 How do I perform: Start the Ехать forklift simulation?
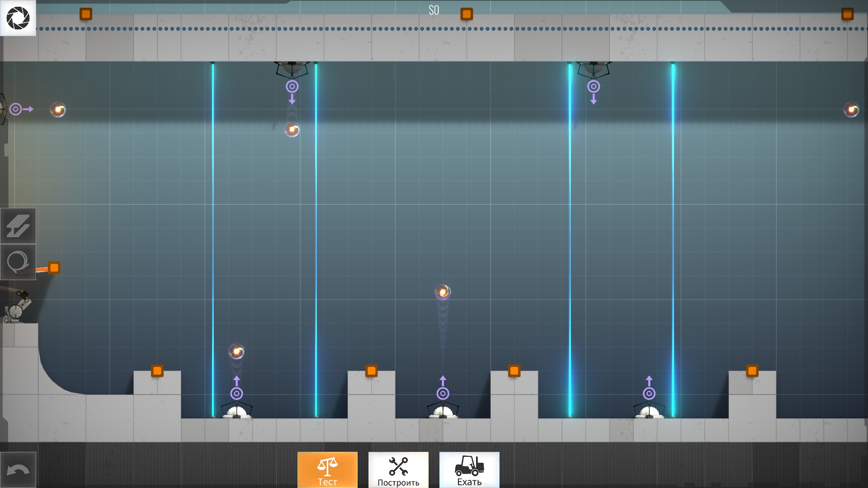pyautogui.click(x=469, y=470)
